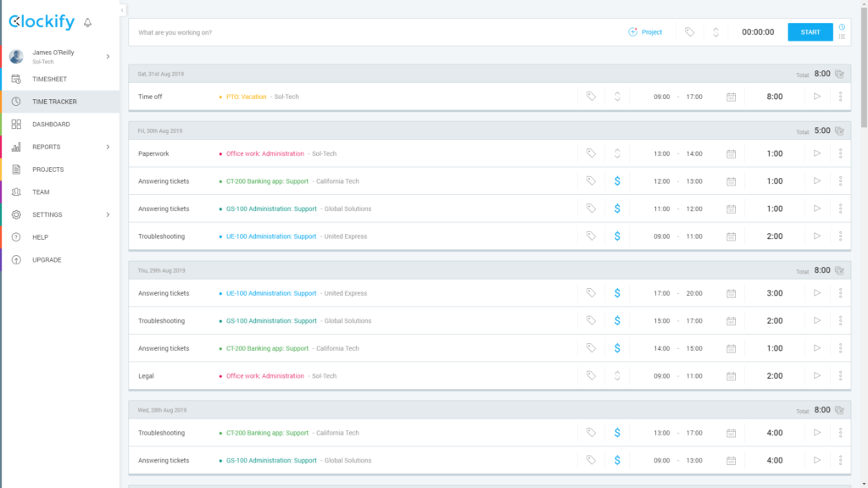Expand James O'Reilly profile menu
The width and height of the screenshot is (868, 488).
[x=108, y=57]
